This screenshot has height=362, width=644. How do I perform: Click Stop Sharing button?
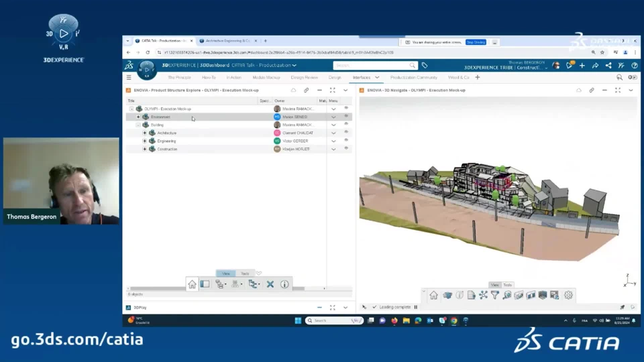pyautogui.click(x=476, y=42)
